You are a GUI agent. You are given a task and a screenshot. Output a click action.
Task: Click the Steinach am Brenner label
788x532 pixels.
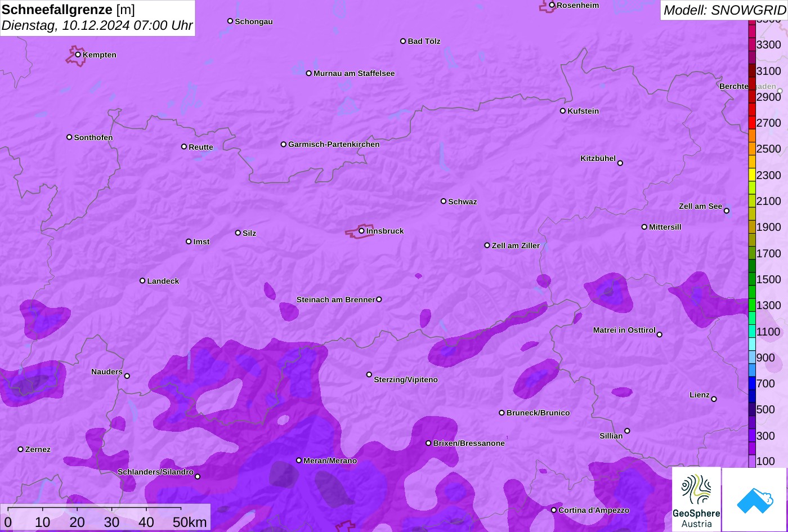pyautogui.click(x=335, y=299)
